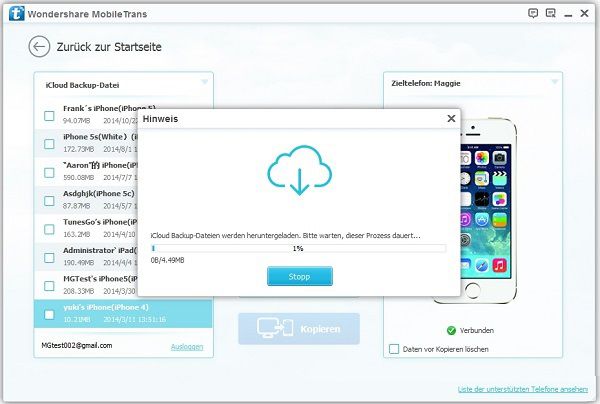Image resolution: width=600 pixels, height=404 pixels.
Task: Select Asdghjk(iPhone 5c) backup name
Action: pos(99,194)
